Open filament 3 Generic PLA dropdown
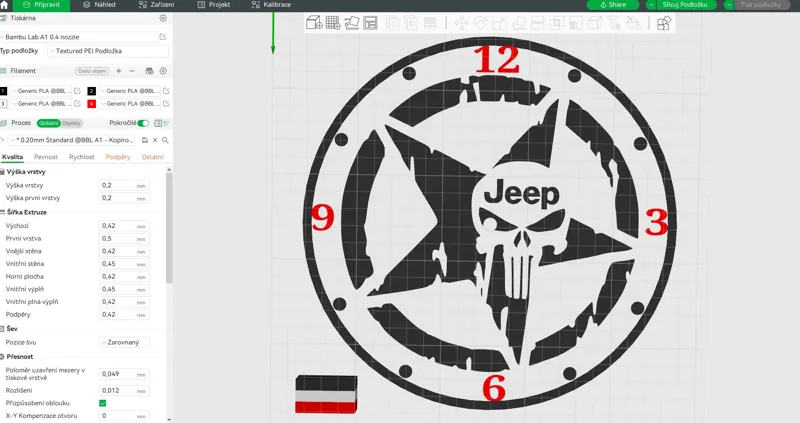Image resolution: width=800 pixels, height=423 pixels. click(x=42, y=104)
